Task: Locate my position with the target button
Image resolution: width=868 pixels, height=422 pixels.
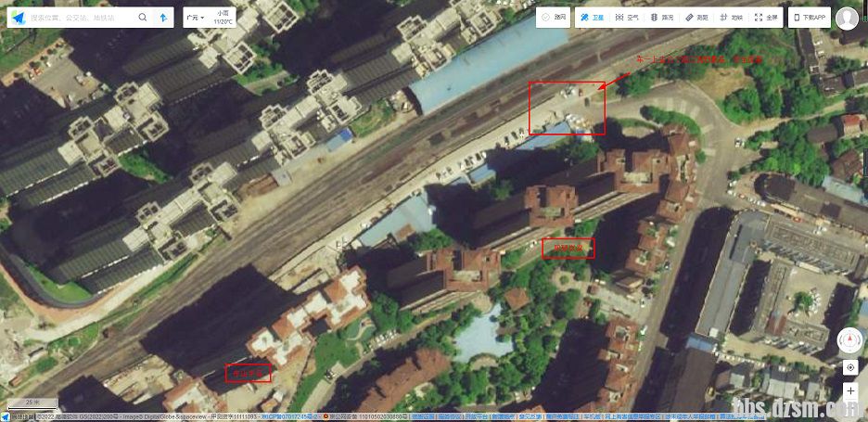Action: 850,367
